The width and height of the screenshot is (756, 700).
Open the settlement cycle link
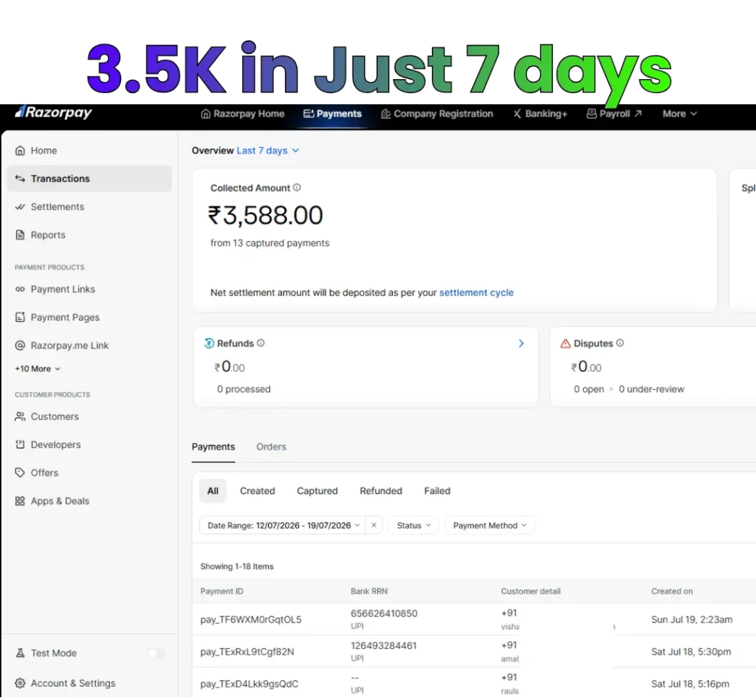[x=476, y=292]
